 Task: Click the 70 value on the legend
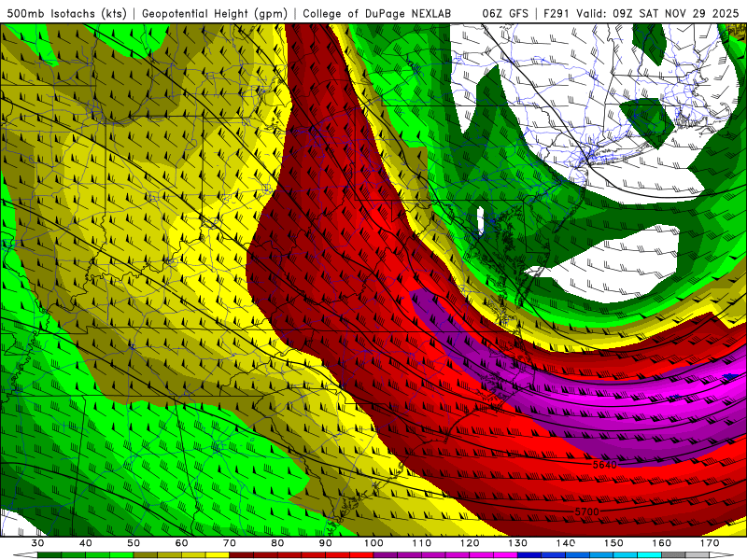[x=230, y=543]
